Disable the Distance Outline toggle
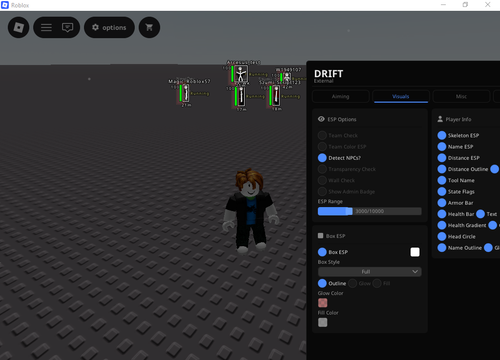Screen dimensions: 500x360 click(x=442, y=169)
